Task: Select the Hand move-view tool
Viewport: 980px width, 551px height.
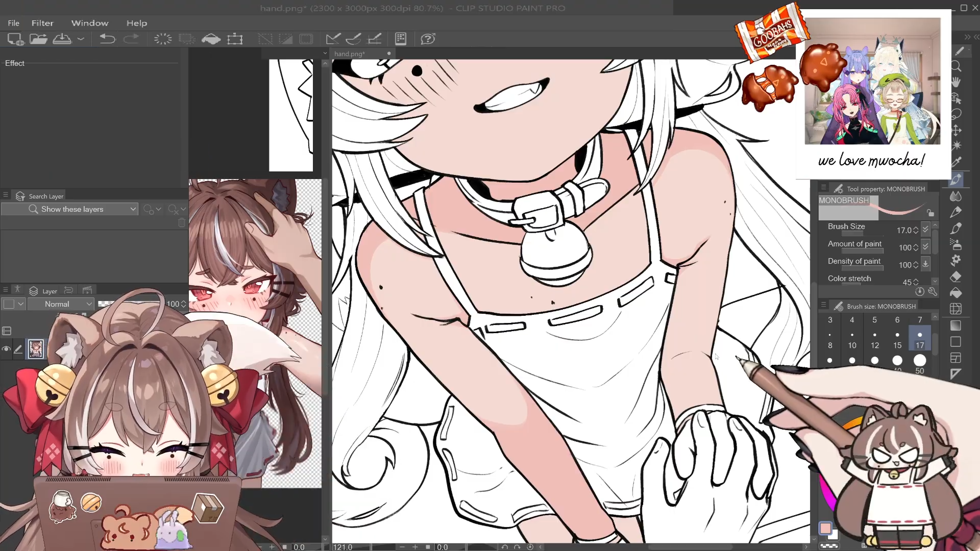Action: pyautogui.click(x=956, y=82)
